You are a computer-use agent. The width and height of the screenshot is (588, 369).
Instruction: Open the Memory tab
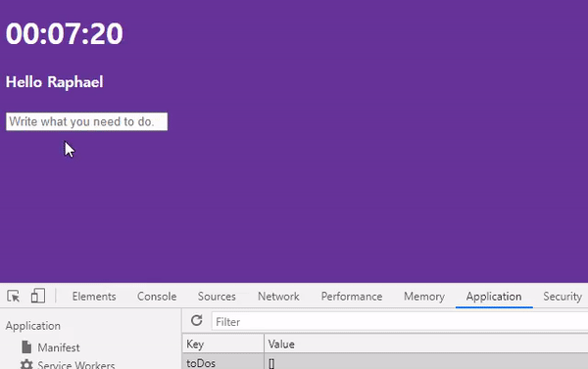point(424,297)
